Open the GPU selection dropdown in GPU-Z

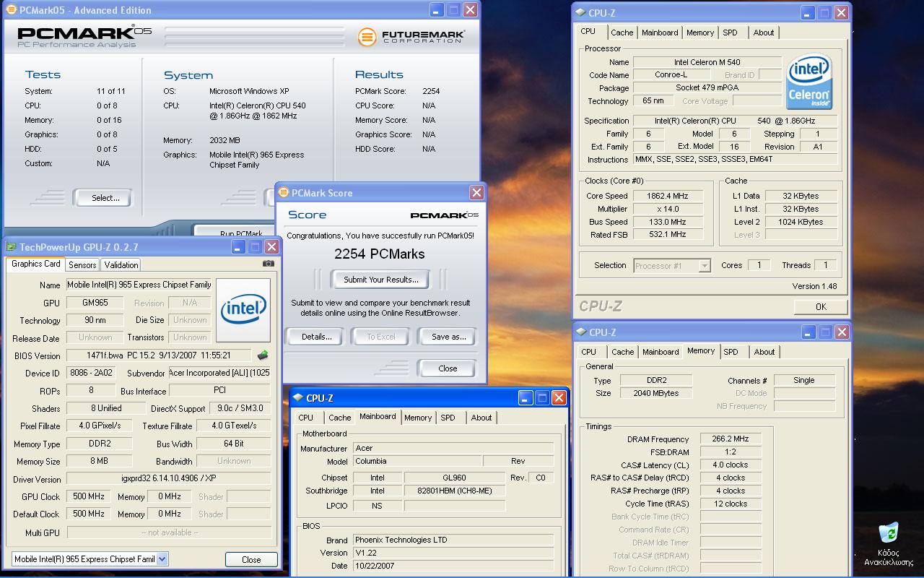(x=162, y=558)
